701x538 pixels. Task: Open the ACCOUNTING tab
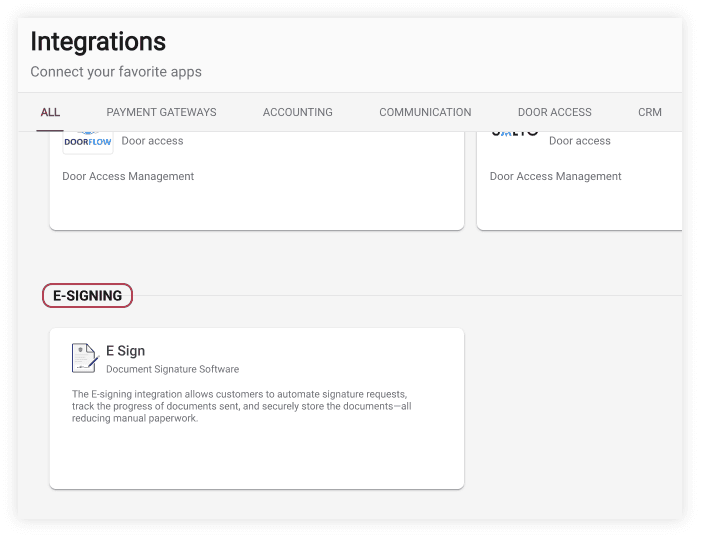point(297,112)
